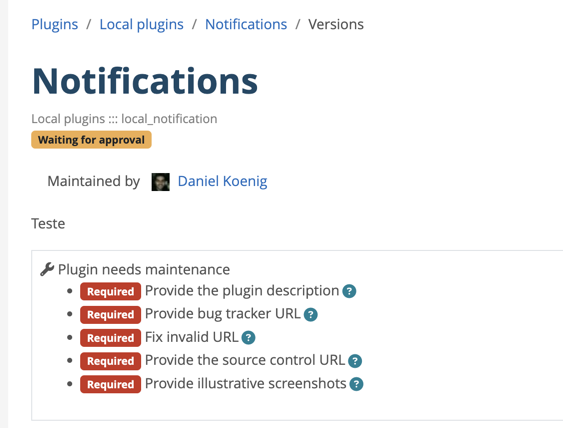Click Daniel Koenig's avatar picture
563x428 pixels.
point(160,182)
